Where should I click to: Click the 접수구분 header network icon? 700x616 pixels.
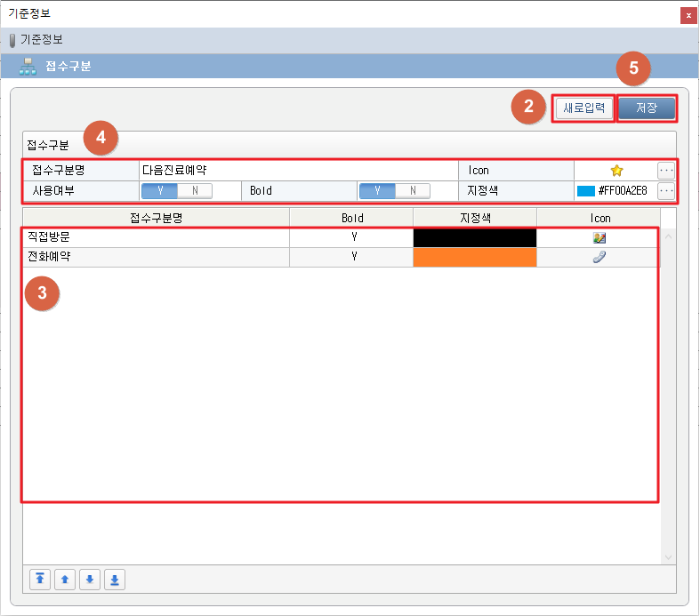28,67
